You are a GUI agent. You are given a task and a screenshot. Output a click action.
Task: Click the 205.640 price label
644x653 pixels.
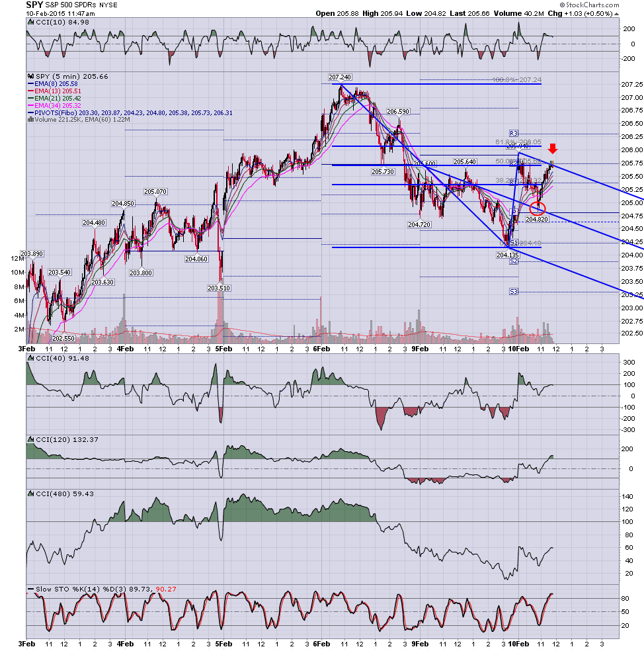465,161
